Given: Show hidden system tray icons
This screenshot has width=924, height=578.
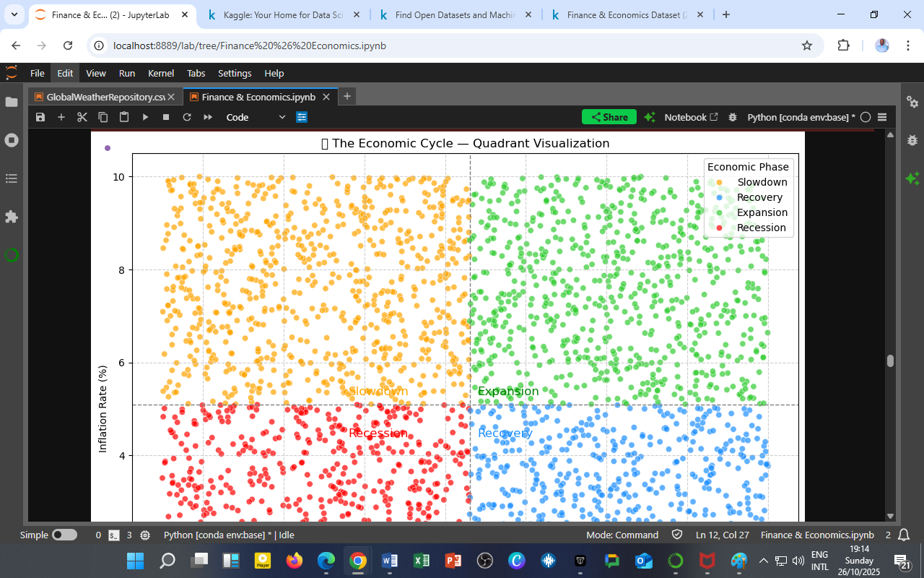Looking at the screenshot, I should click(x=763, y=561).
